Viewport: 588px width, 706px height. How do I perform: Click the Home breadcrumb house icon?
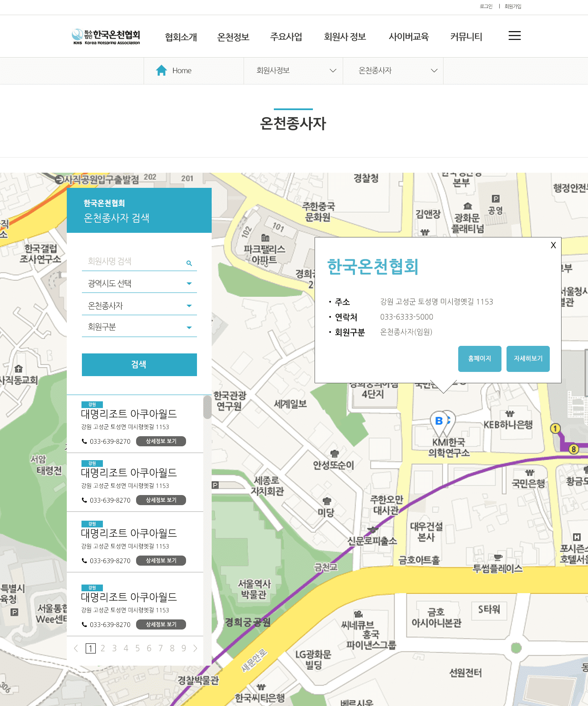pyautogui.click(x=161, y=71)
